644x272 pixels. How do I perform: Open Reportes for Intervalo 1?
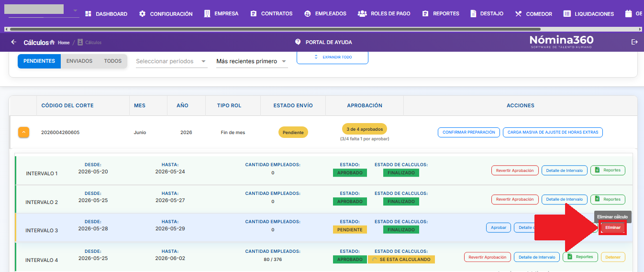[608, 170]
